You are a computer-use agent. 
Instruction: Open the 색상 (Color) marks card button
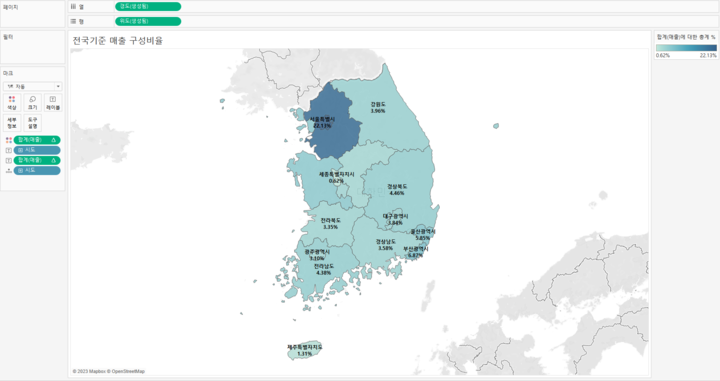pyautogui.click(x=12, y=103)
